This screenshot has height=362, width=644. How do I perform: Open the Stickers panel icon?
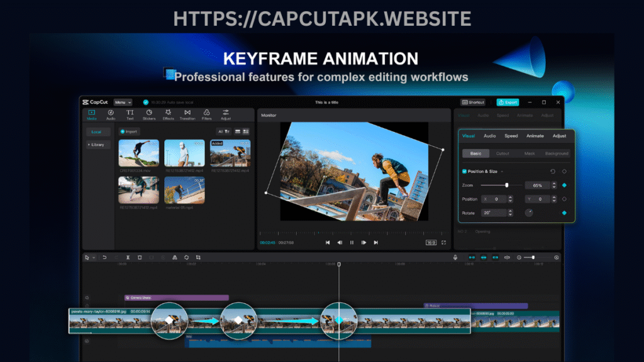click(x=149, y=114)
